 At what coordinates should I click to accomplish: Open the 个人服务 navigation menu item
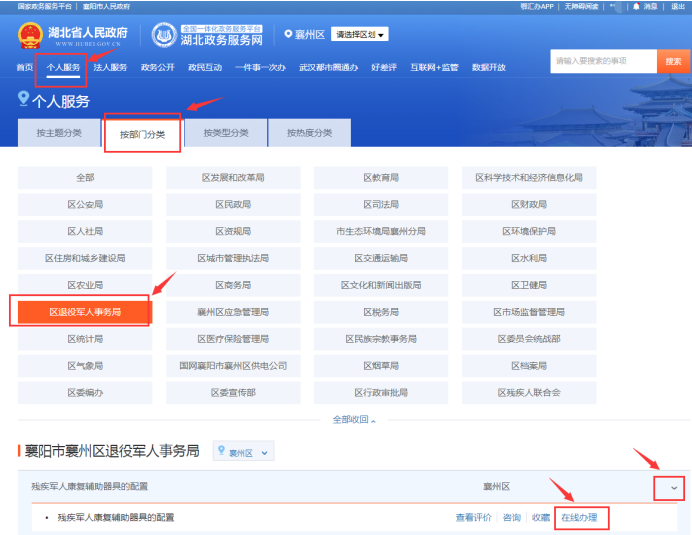pos(63,67)
